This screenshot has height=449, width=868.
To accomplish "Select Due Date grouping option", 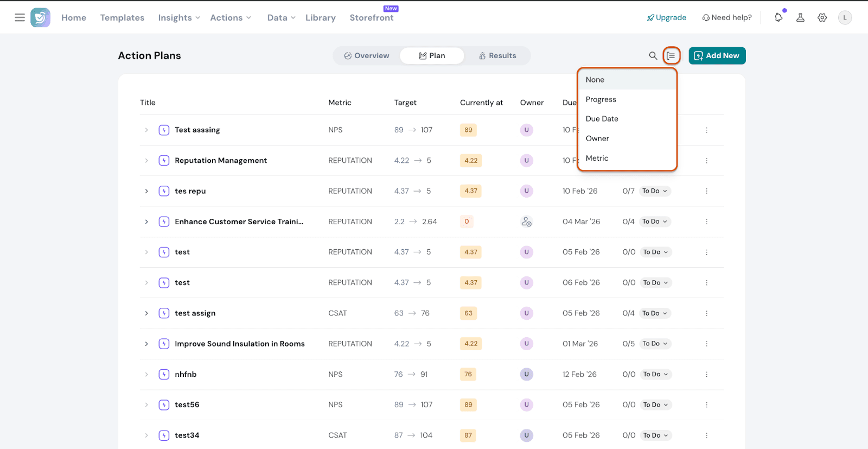I will 602,119.
